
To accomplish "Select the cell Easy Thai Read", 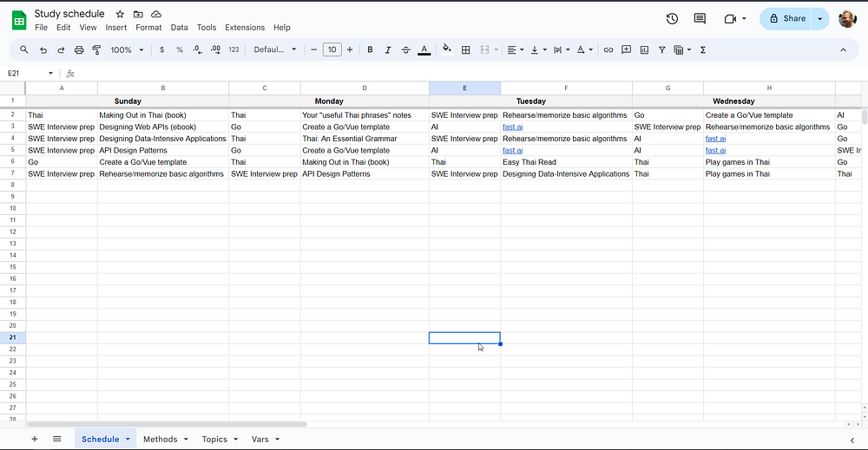I will [566, 162].
